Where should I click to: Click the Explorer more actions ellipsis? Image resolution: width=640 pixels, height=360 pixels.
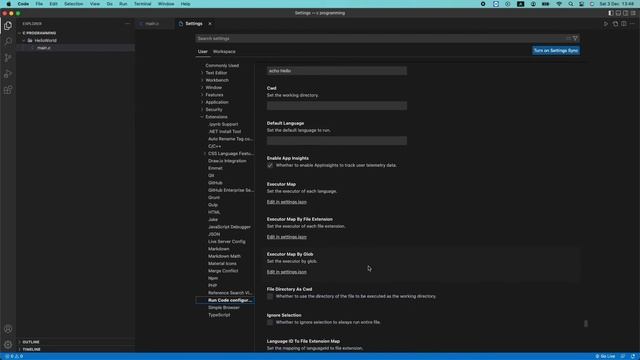(127, 24)
